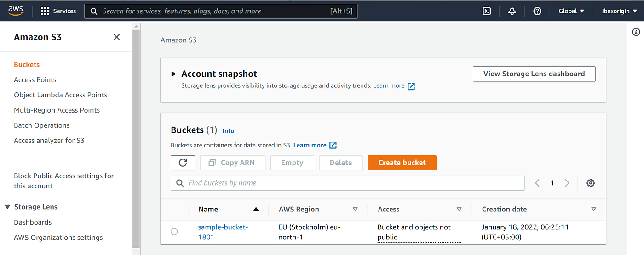
Task: Refresh the buckets list
Action: [183, 163]
